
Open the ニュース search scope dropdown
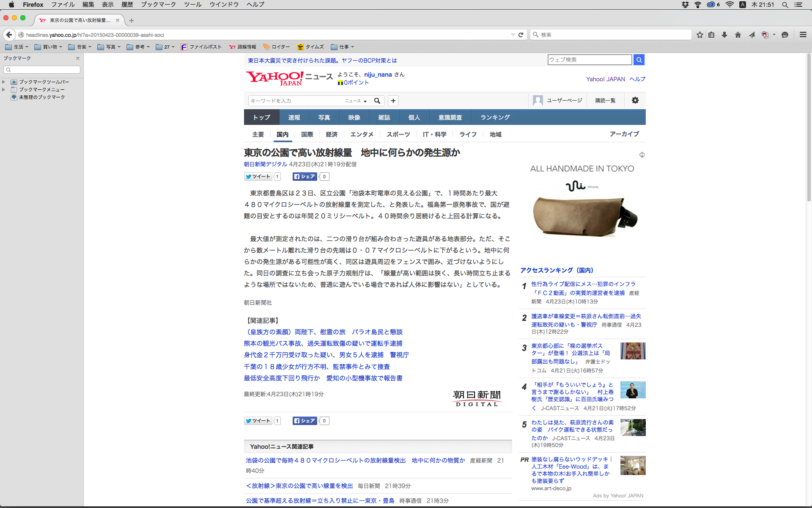356,101
